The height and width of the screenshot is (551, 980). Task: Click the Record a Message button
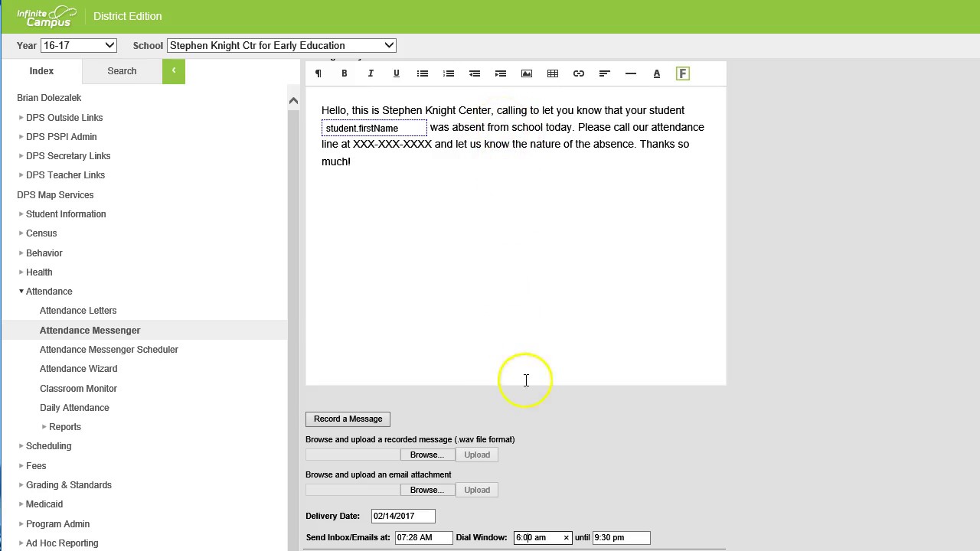pyautogui.click(x=348, y=419)
